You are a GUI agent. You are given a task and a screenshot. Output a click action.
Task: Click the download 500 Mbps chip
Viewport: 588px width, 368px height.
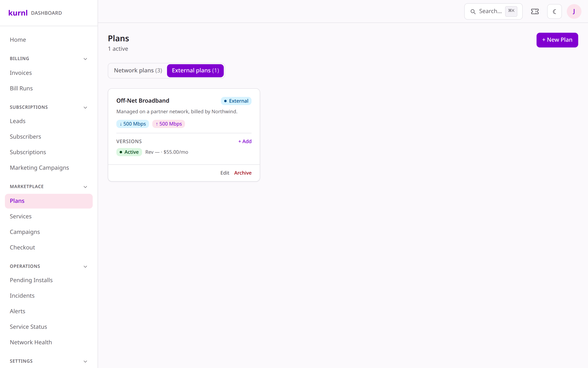click(x=133, y=124)
